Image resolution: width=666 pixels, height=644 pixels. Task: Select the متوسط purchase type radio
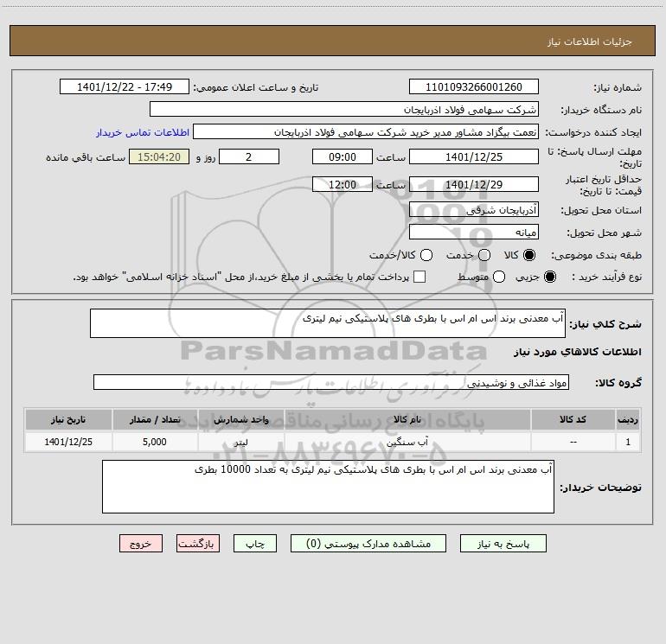pyautogui.click(x=499, y=277)
